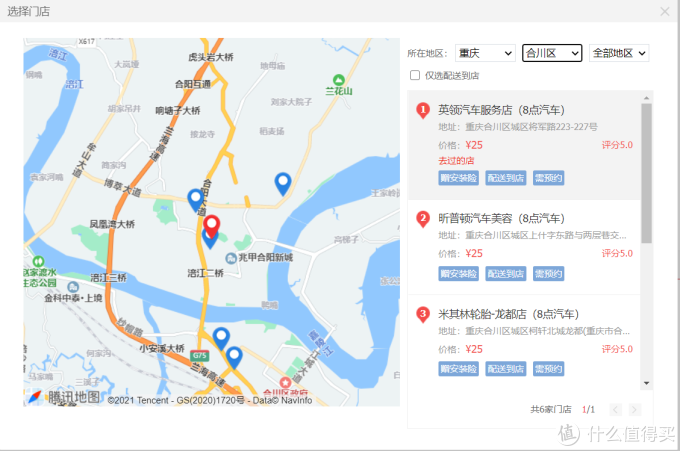680x451 pixels.
Task: Go to next page of stores
Action: tap(634, 409)
